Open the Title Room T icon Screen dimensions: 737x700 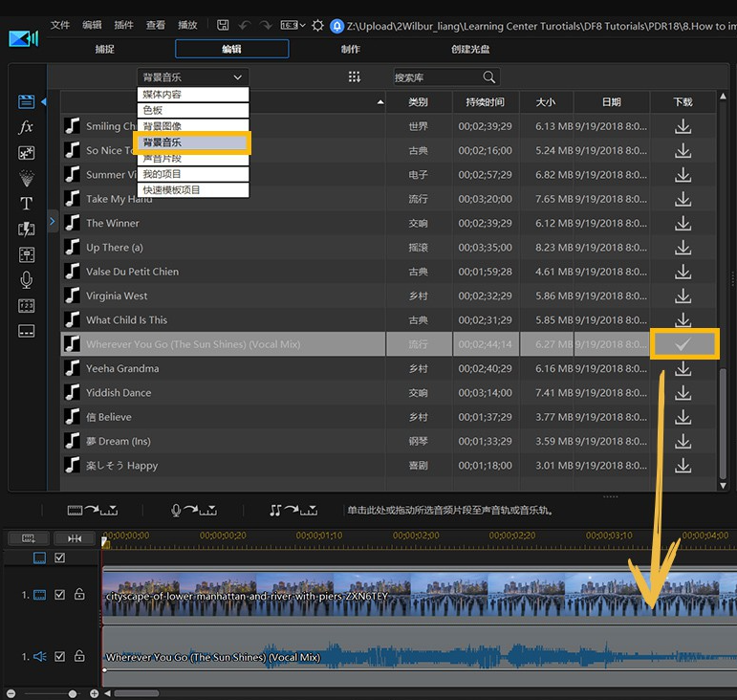tap(27, 204)
